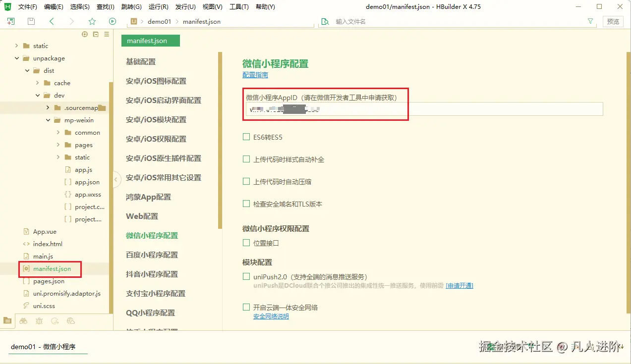Image resolution: width=631 pixels, height=364 pixels.
Task: Click the HBuilder X logo icon
Action: tap(8, 6)
